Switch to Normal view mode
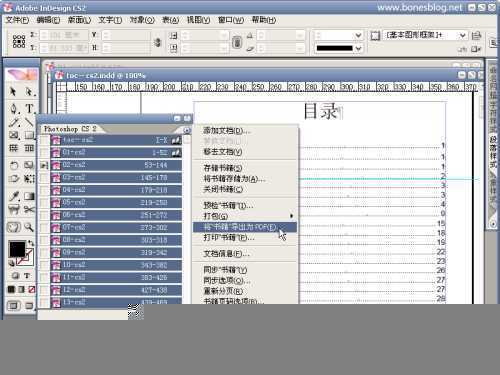The height and width of the screenshot is (375, 500). click(13, 305)
